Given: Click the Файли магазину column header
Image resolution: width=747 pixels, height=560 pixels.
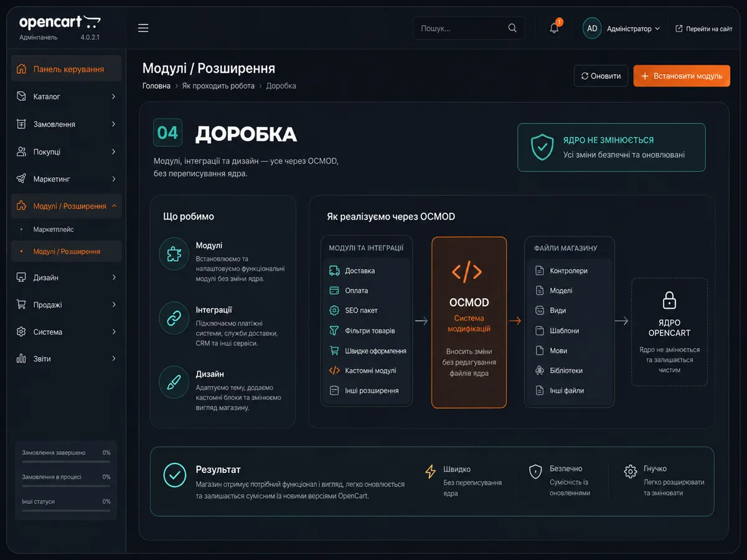Looking at the screenshot, I should [565, 248].
